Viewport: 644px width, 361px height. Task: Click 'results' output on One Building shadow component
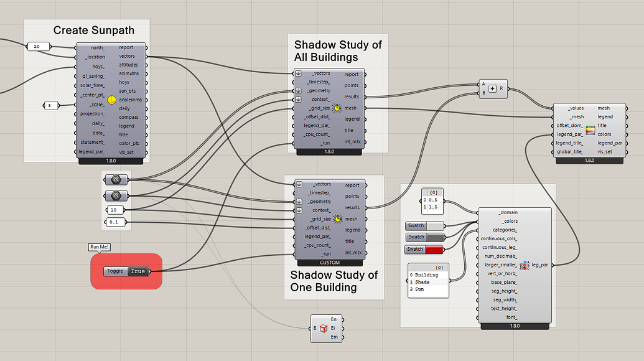[352, 207]
